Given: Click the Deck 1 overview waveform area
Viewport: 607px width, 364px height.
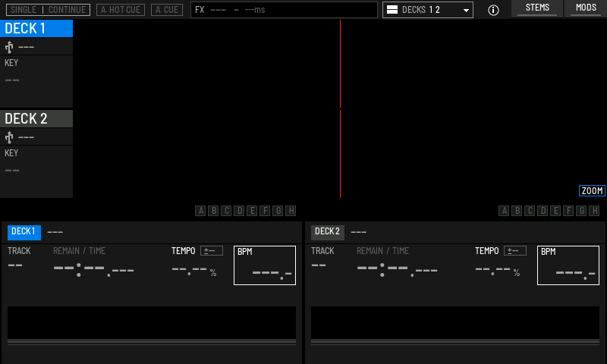Looking at the screenshot, I should pos(152,322).
